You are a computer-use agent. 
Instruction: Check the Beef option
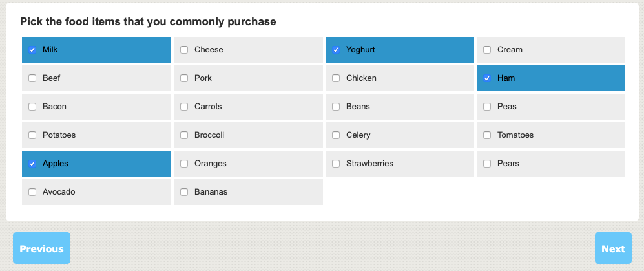[x=32, y=78]
